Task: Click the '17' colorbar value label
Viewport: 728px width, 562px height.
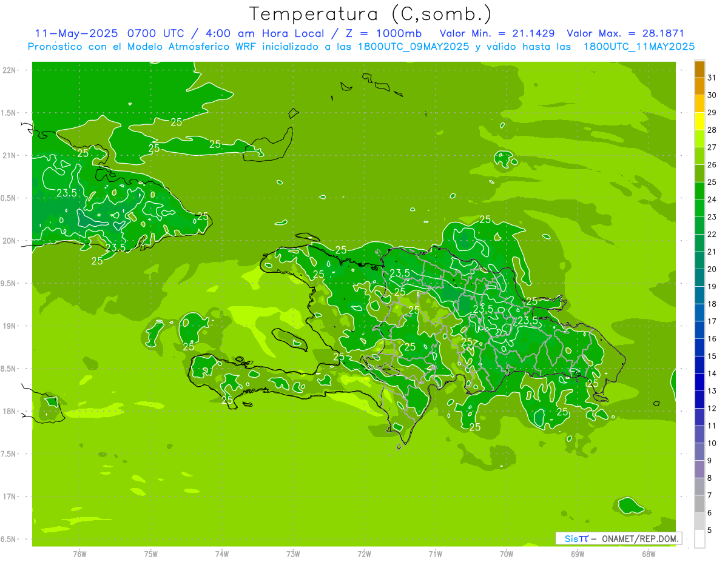Action: click(712, 321)
